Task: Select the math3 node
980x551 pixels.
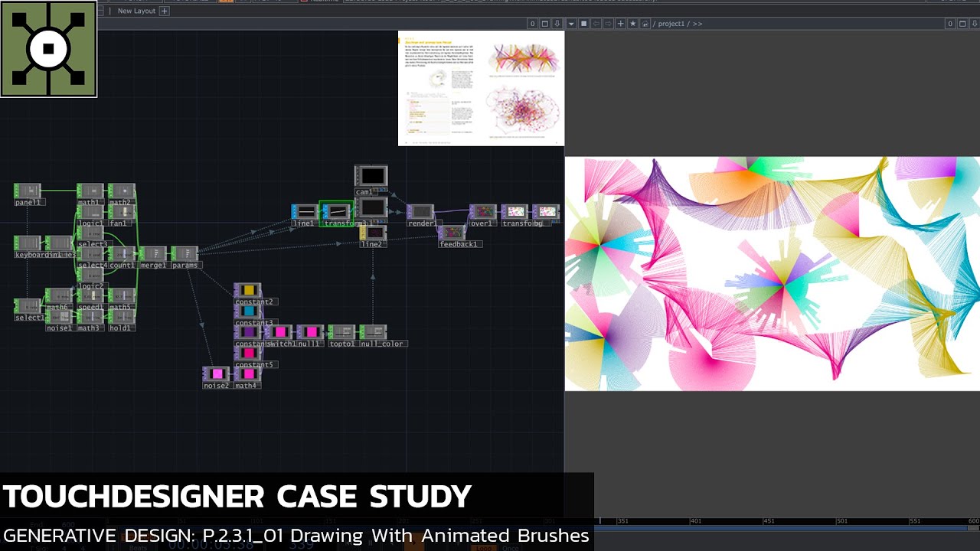Action: [x=90, y=316]
